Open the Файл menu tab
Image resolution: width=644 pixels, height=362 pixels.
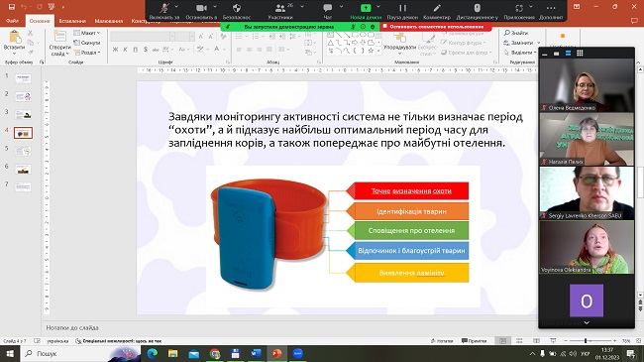(12, 20)
